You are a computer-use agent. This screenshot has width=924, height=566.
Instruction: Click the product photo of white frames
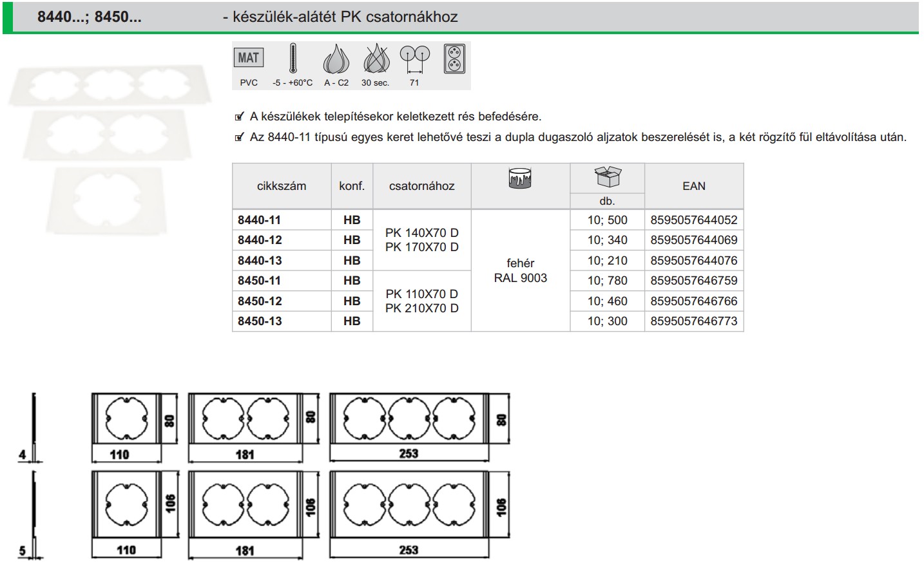click(110, 147)
